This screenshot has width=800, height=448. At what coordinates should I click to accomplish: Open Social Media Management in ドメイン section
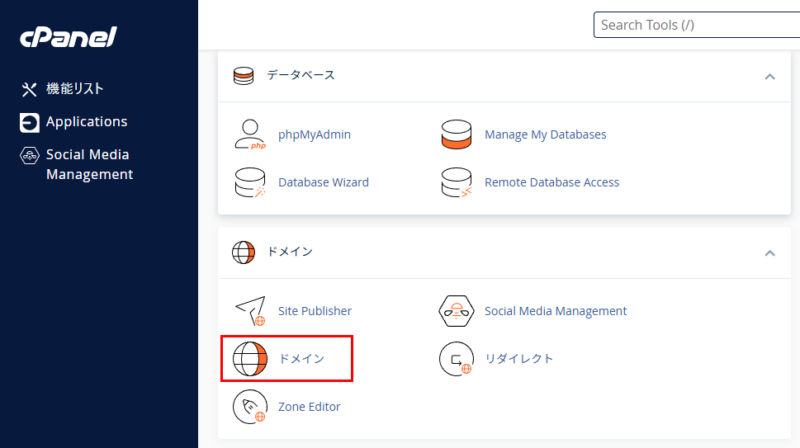[x=555, y=311]
